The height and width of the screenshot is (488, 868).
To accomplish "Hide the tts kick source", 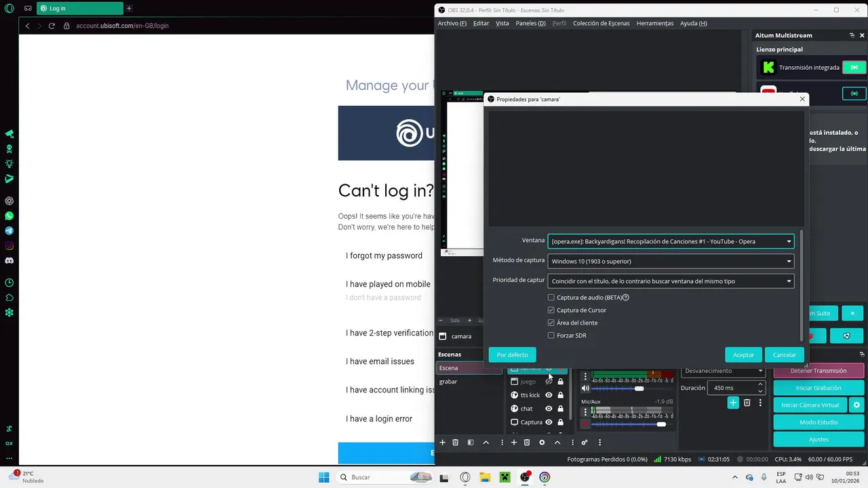I will coord(549,395).
